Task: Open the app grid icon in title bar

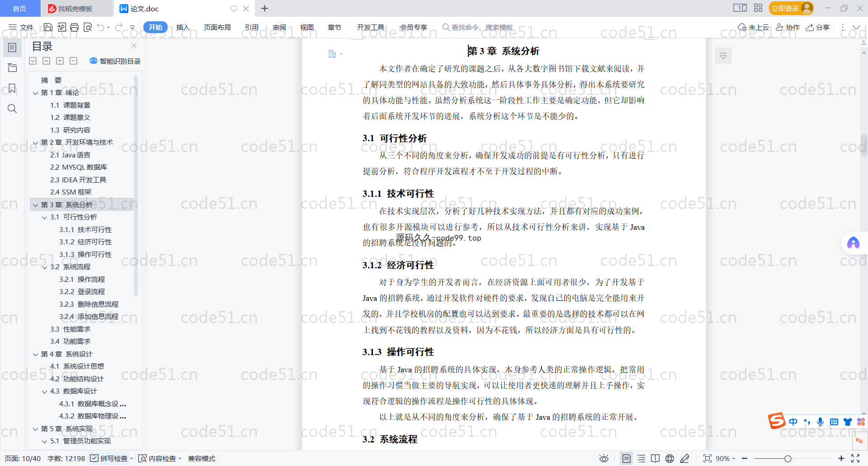Action: [758, 8]
